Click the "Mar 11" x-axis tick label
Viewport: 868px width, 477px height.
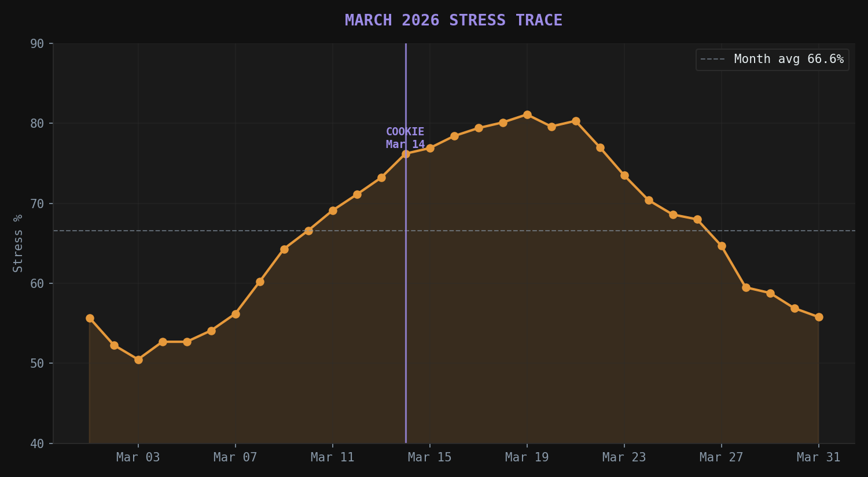click(333, 457)
